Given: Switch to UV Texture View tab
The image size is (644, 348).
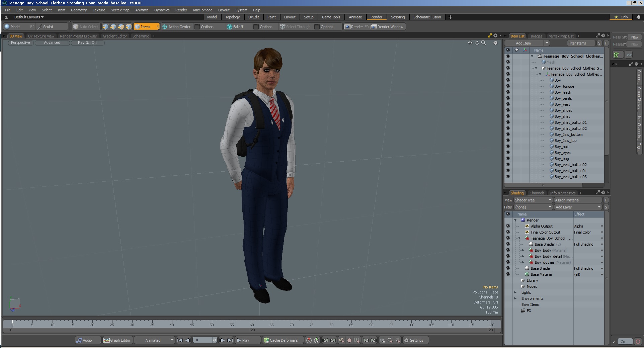Looking at the screenshot, I should [41, 36].
